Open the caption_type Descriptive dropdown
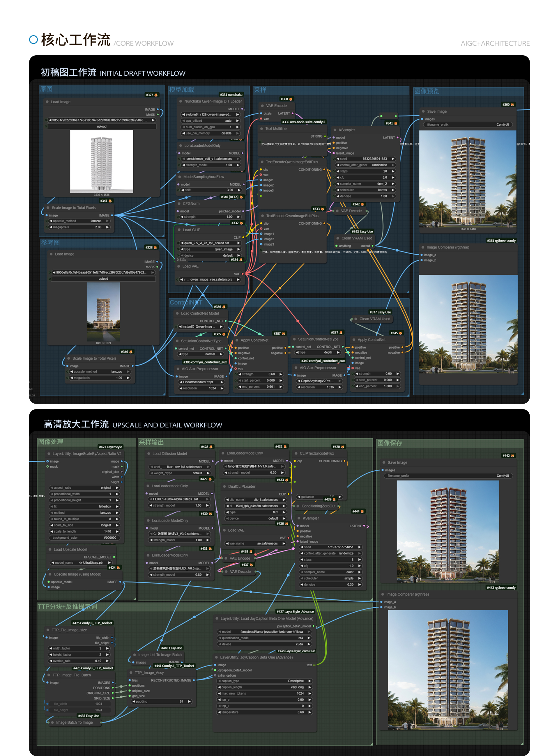 tap(265, 681)
